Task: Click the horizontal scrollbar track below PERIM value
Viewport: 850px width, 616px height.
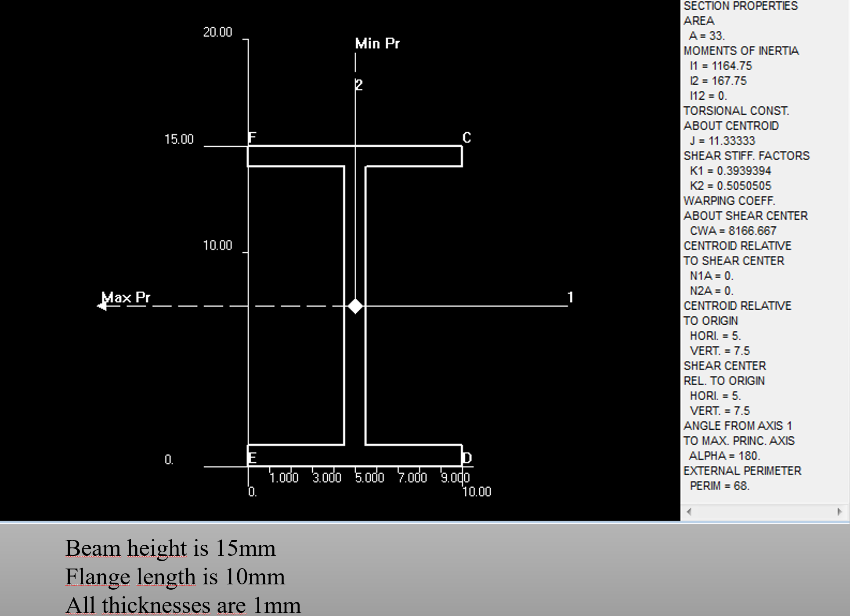Action: (764, 511)
